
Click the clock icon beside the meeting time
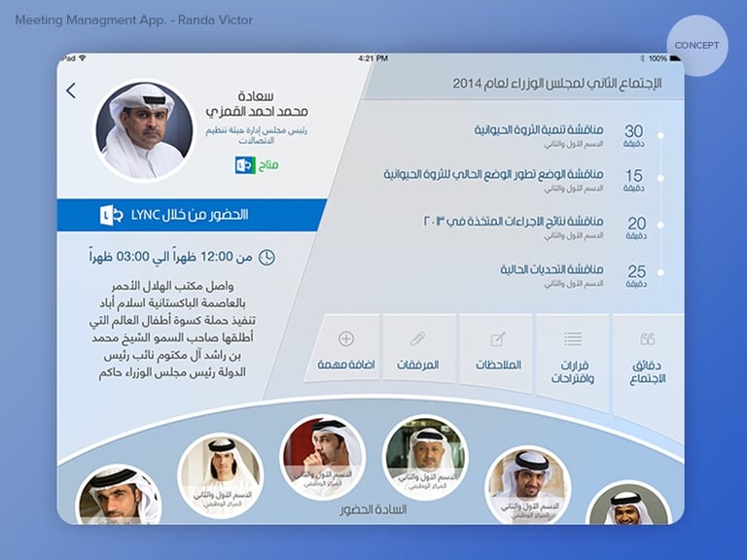point(267,257)
